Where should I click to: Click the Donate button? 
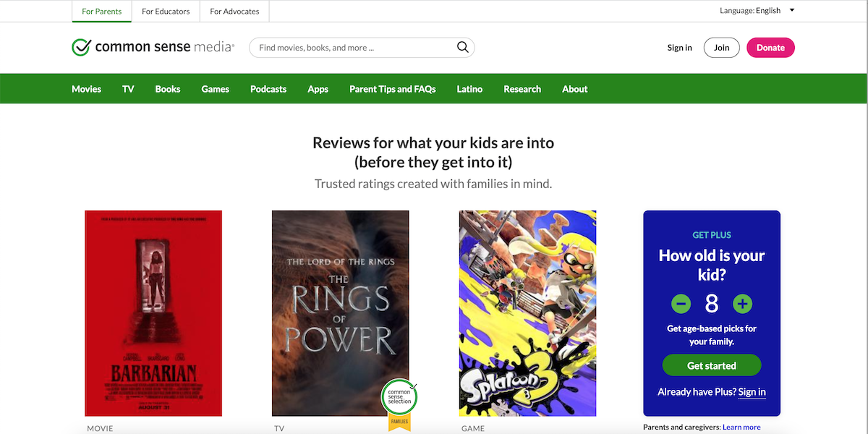[770, 48]
